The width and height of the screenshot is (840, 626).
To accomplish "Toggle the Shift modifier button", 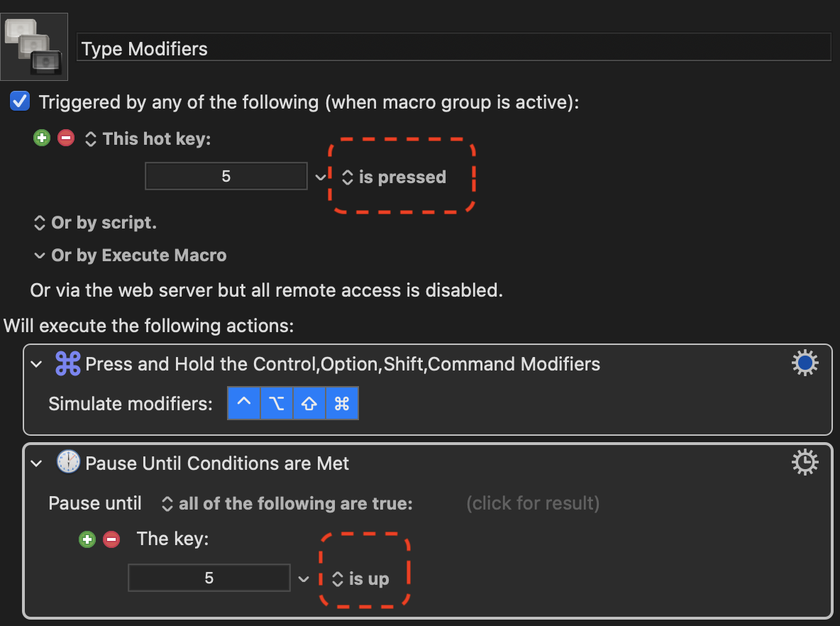I will 309,403.
